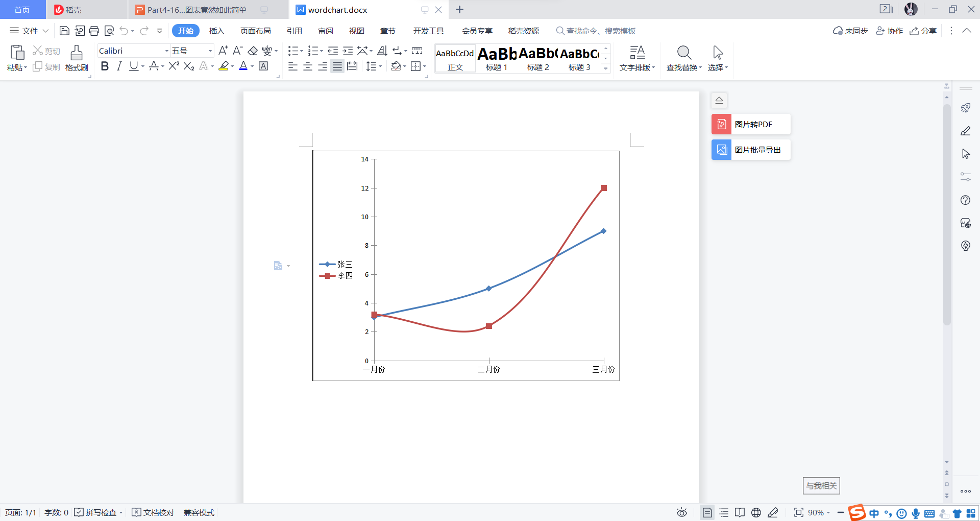Select the eyedropper/文字排版 tool
980x521 pixels.
(x=636, y=58)
